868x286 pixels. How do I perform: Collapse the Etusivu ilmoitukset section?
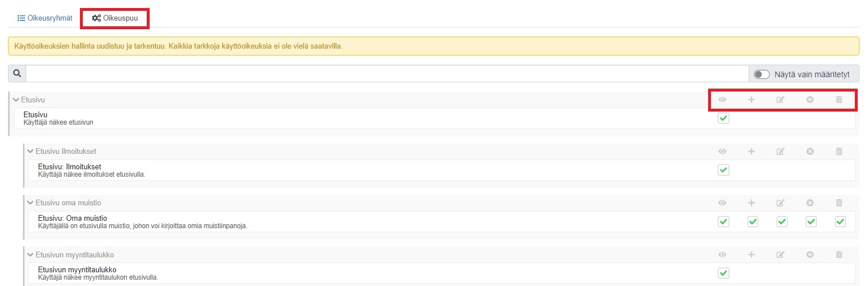click(30, 152)
